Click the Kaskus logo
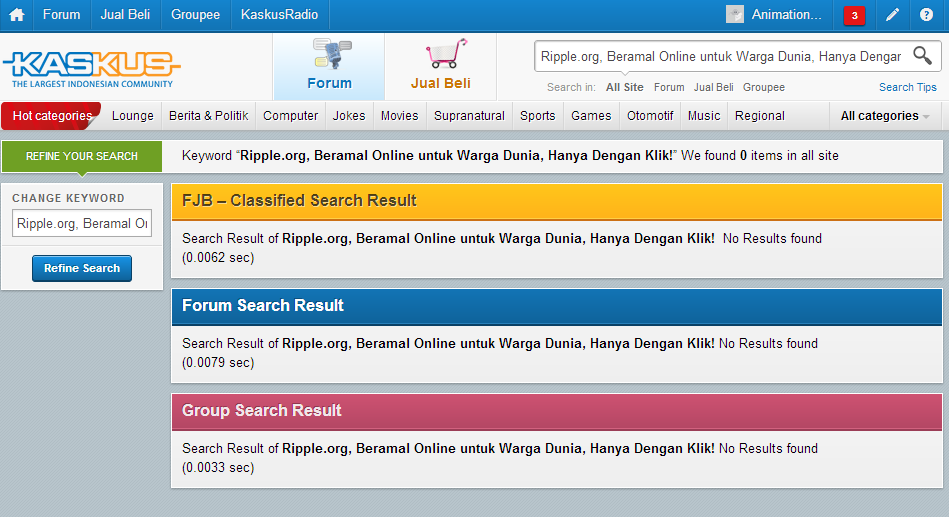Viewport: 949px width, 517px height. [92, 68]
